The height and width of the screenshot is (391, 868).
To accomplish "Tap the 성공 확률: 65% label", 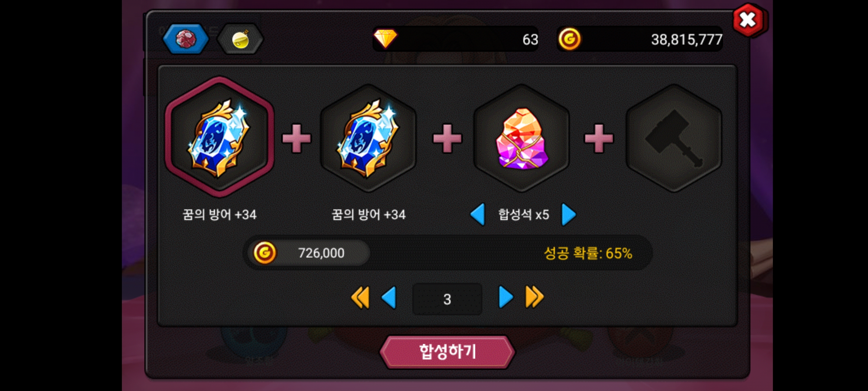I will 588,253.
